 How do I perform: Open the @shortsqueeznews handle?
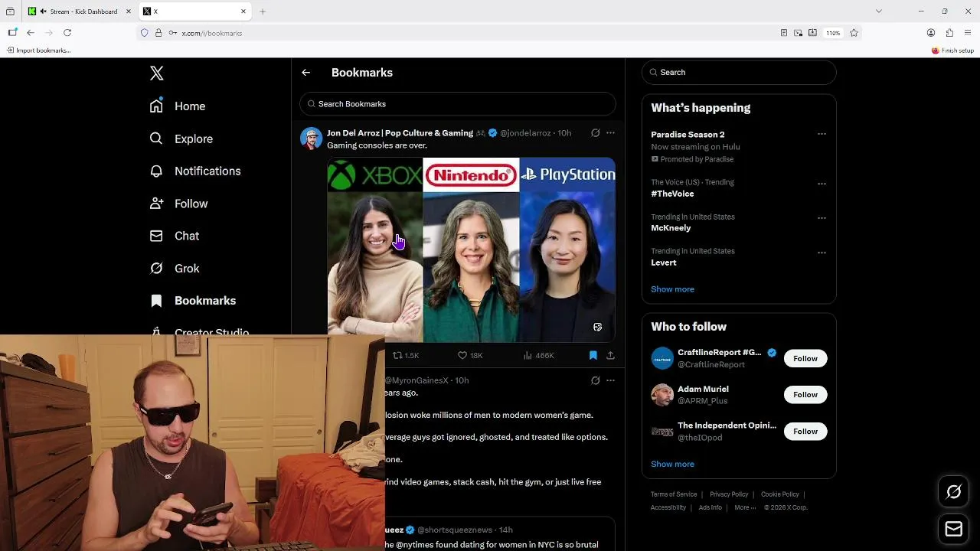click(x=455, y=530)
